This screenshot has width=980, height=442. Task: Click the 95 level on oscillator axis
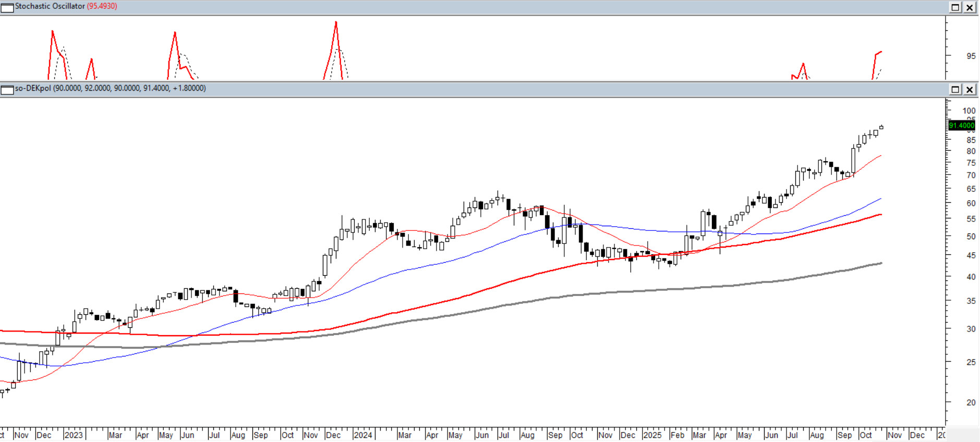point(971,56)
